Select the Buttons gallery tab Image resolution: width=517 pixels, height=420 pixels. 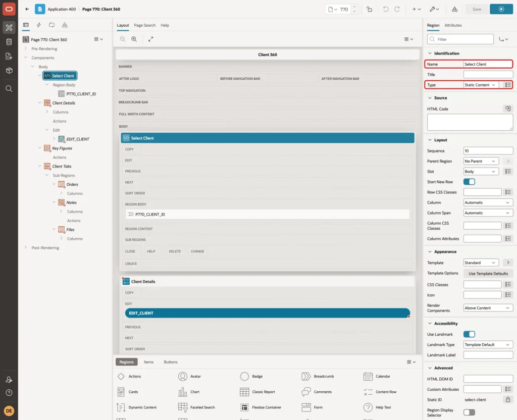click(x=171, y=362)
